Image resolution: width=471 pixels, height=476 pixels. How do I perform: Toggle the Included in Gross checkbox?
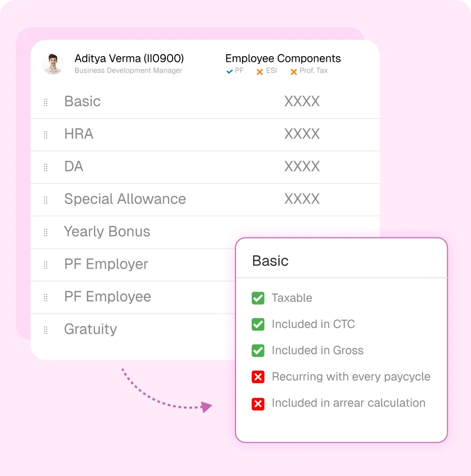coord(258,350)
